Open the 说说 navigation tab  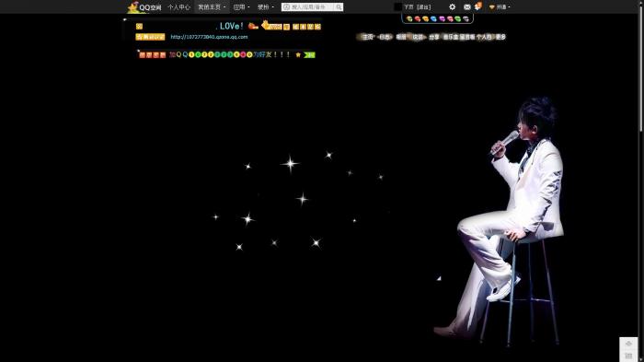pyautogui.click(x=418, y=37)
